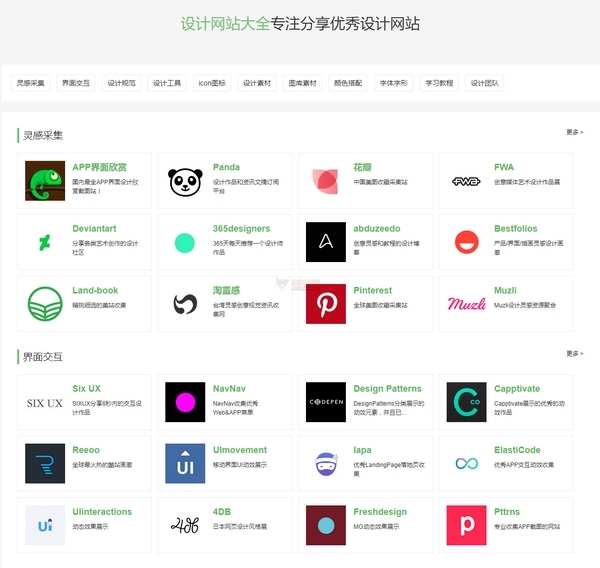Select the 字体字形 category tab

(x=394, y=83)
